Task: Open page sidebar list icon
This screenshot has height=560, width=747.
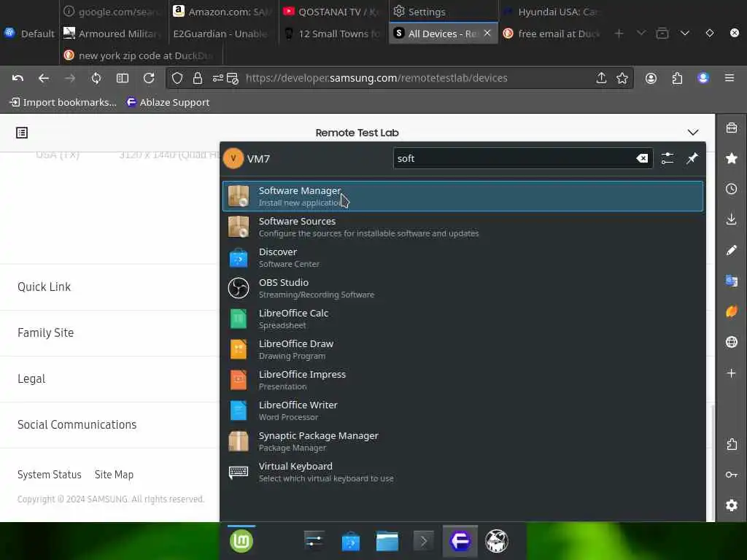Action: point(22,133)
